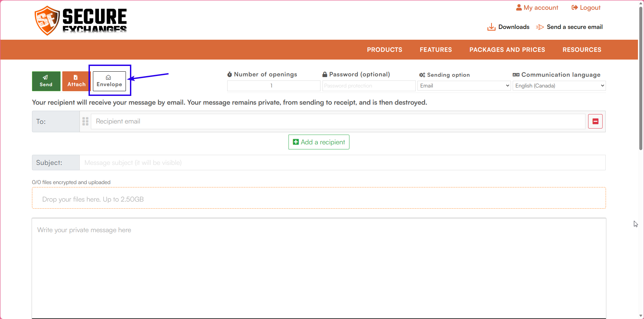Open the Sending option dropdown
Screen dimensions: 644x319
click(x=464, y=86)
